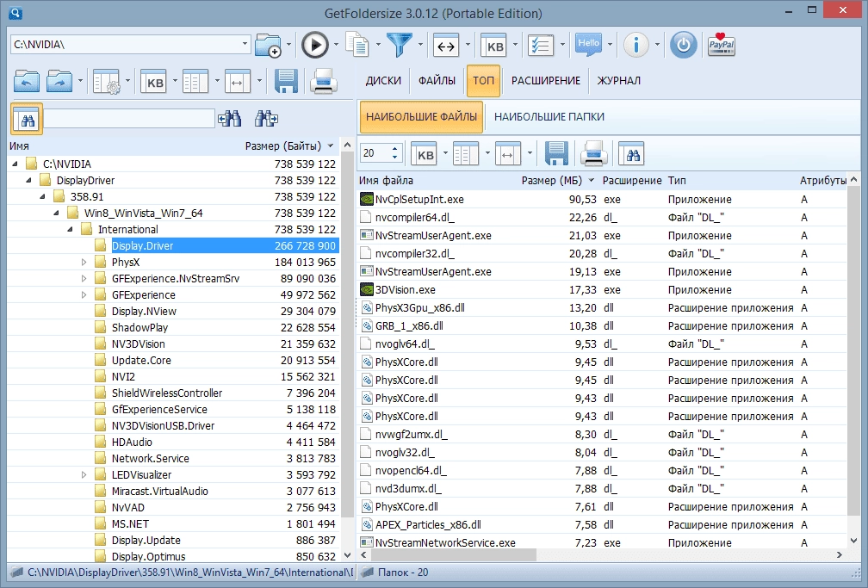Viewport: 868px width, 588px height.
Task: Open the checklist options icon
Action: tap(540, 46)
